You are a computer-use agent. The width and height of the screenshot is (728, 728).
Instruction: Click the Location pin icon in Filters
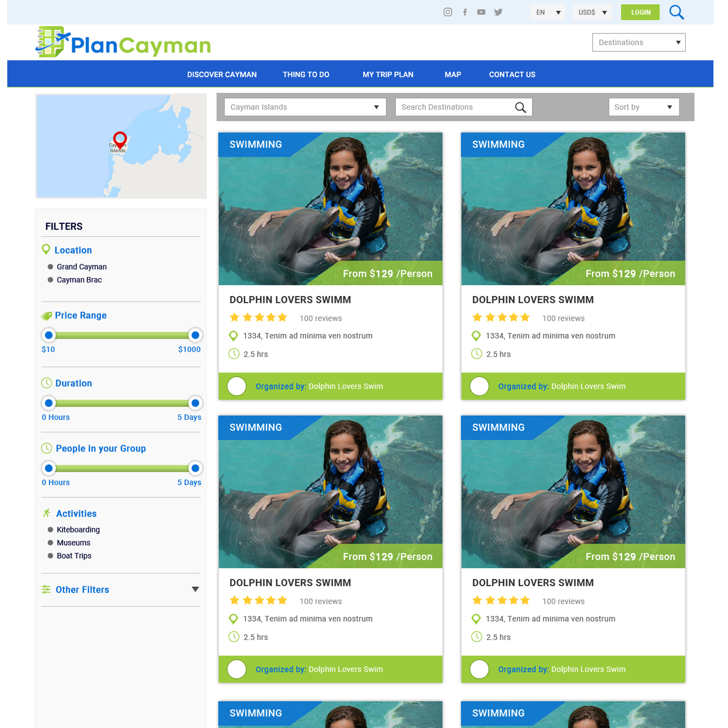coord(46,249)
